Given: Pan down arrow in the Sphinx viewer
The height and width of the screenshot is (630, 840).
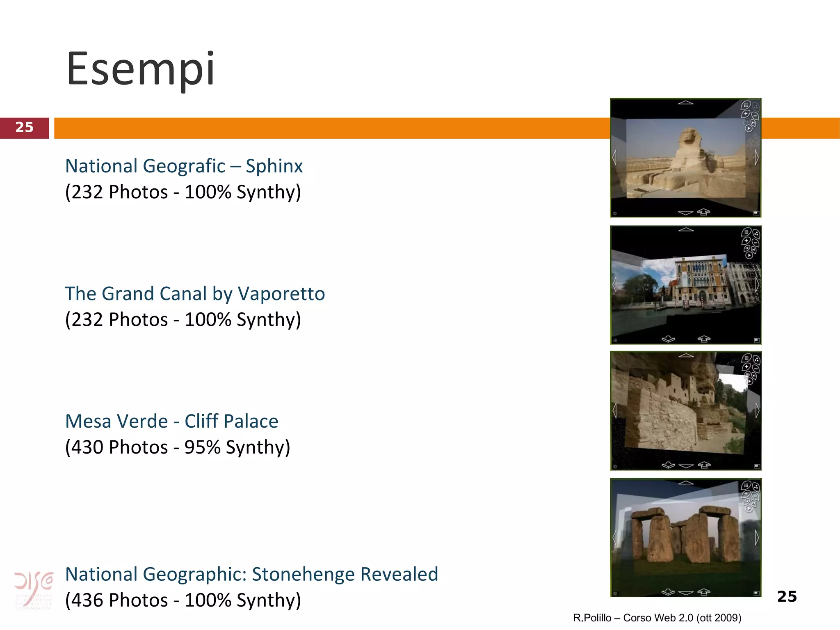Looking at the screenshot, I should coord(685,213).
